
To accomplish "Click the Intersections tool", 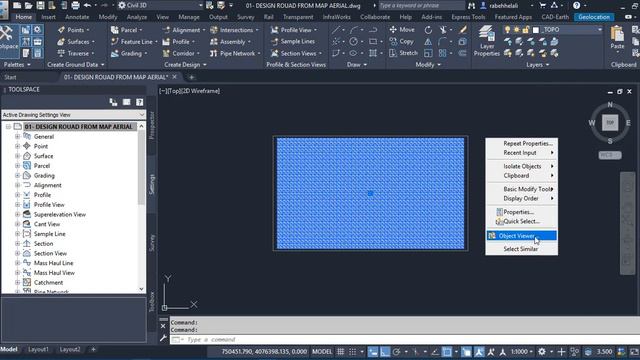I will pyautogui.click(x=234, y=30).
